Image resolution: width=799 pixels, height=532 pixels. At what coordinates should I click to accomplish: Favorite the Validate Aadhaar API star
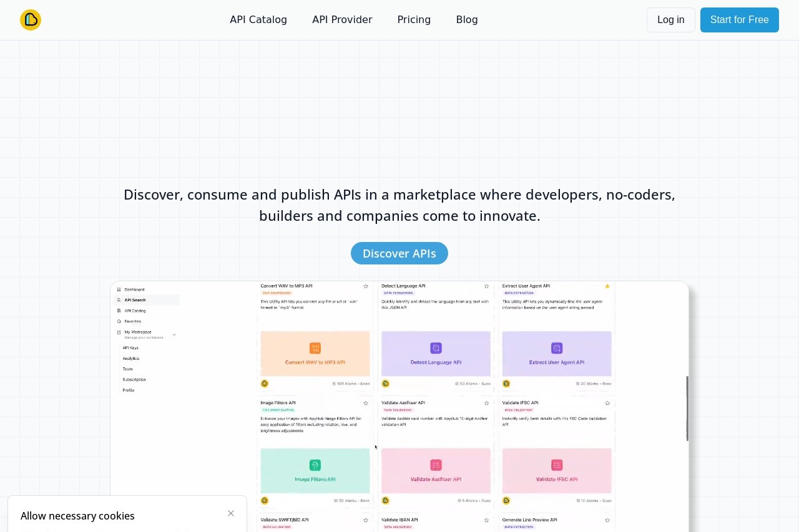click(487, 404)
